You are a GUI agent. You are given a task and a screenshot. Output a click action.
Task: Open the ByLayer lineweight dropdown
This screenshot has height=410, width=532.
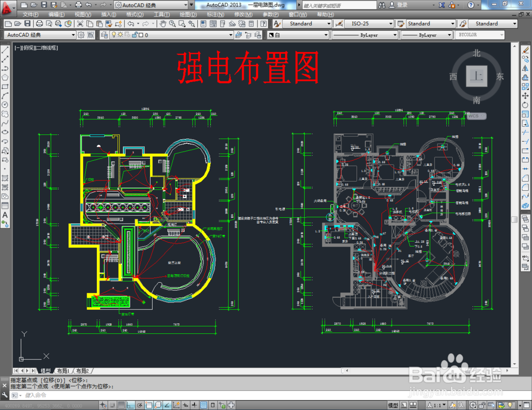[427, 35]
